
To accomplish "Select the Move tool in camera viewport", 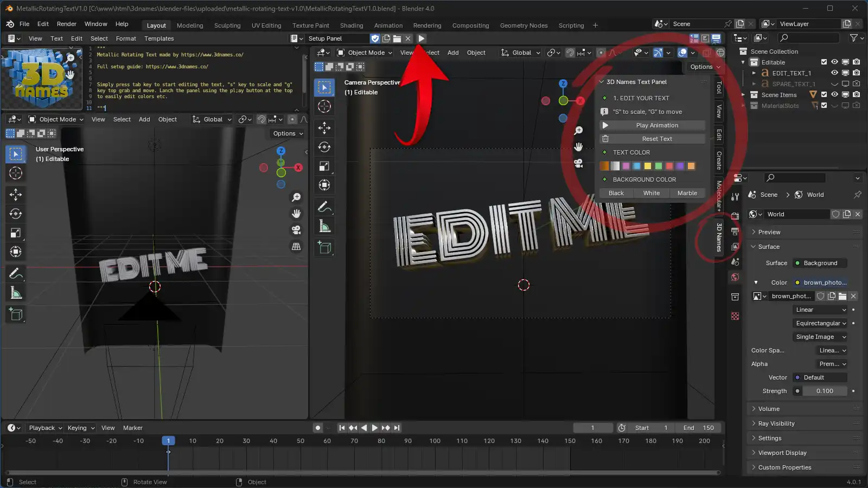I will [x=324, y=127].
